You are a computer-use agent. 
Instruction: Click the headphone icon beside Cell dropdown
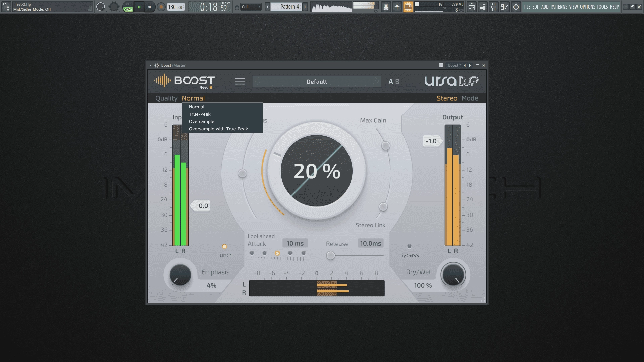pyautogui.click(x=237, y=7)
